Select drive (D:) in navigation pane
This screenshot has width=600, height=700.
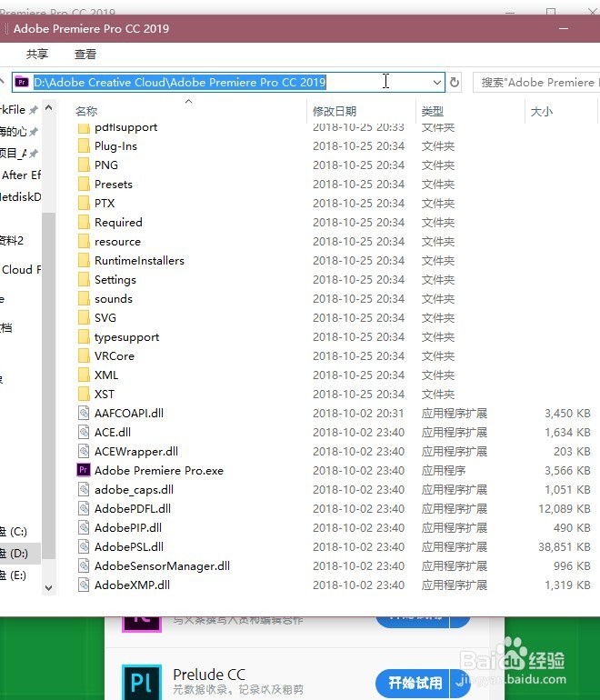click(x=15, y=553)
